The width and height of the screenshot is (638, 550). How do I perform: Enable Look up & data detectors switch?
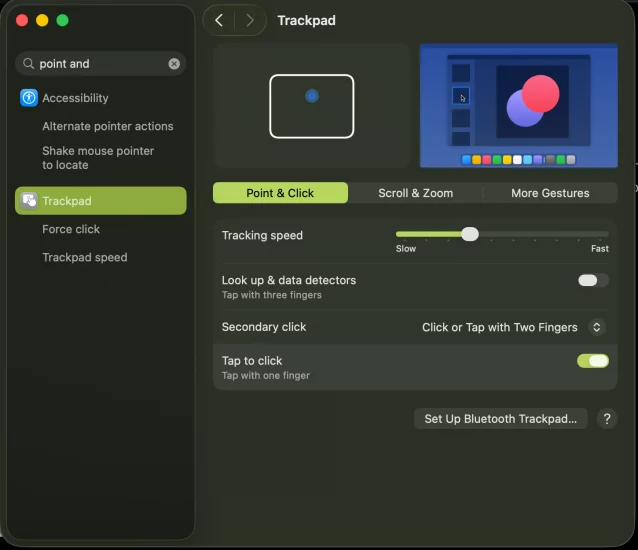(x=592, y=281)
